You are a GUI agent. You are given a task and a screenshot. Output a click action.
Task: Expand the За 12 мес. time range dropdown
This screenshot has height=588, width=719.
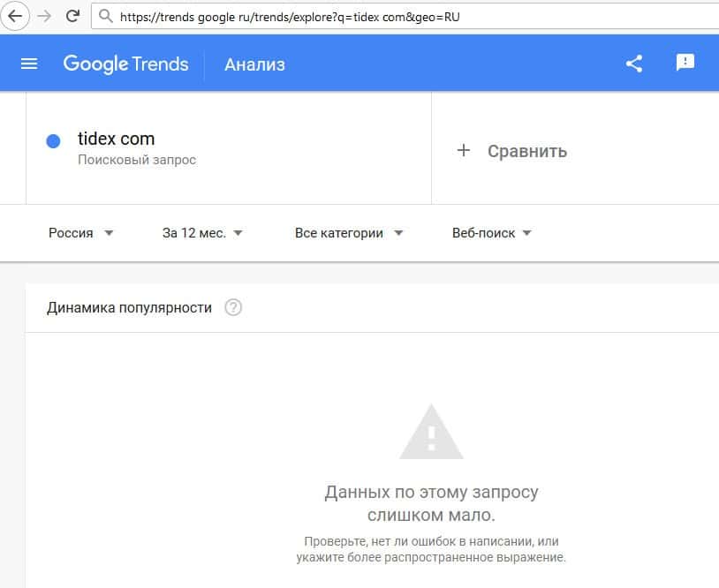click(202, 233)
